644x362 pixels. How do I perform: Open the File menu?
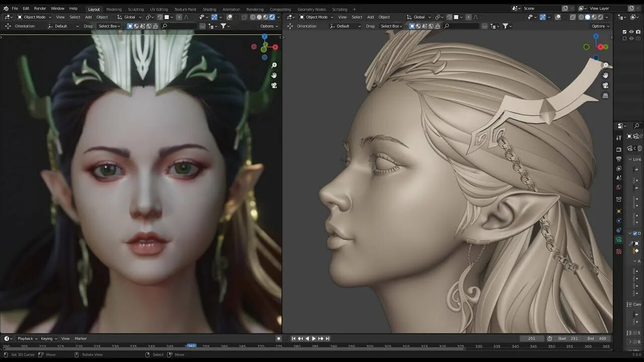tap(15, 9)
